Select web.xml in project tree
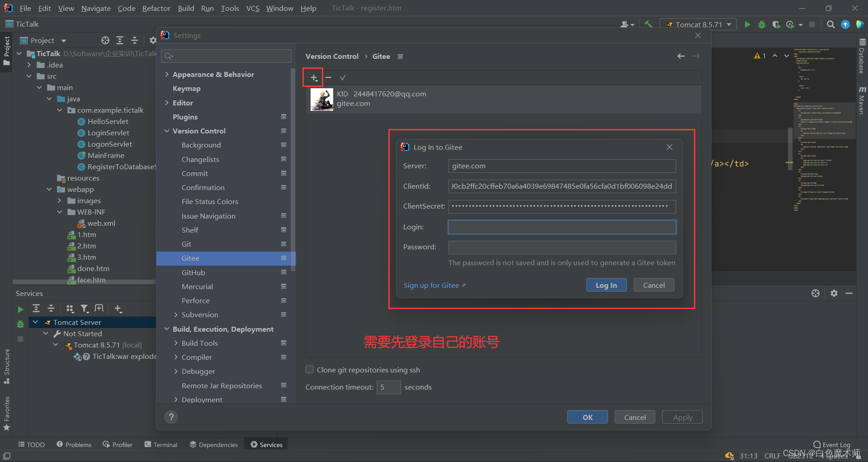Image resolution: width=868 pixels, height=462 pixels. 101,223
